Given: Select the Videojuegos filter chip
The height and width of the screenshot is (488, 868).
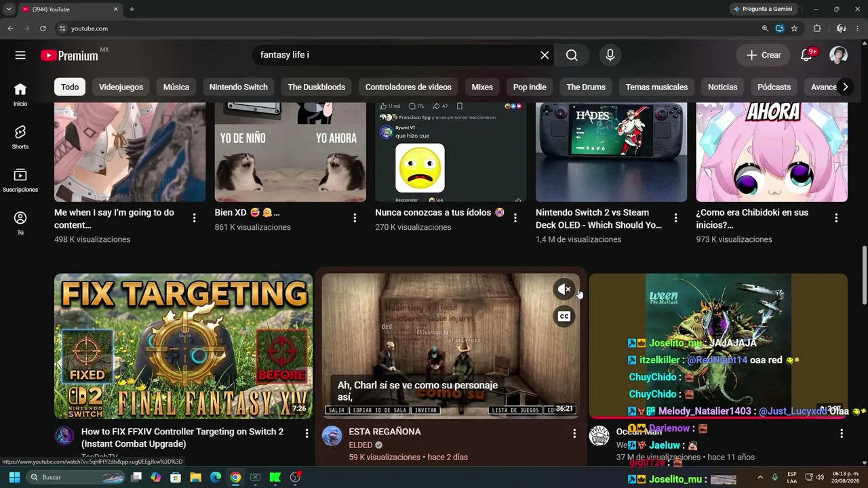Looking at the screenshot, I should (x=121, y=87).
